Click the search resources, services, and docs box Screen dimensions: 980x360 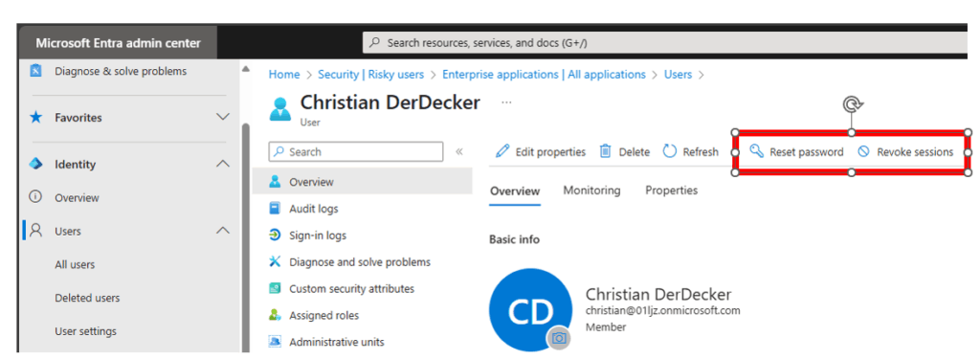click(664, 43)
